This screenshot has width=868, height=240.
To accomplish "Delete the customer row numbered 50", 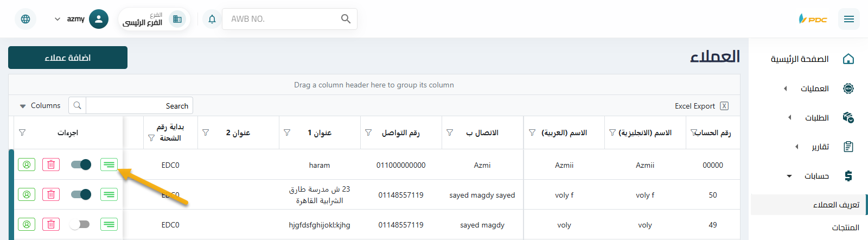I will (x=51, y=194).
